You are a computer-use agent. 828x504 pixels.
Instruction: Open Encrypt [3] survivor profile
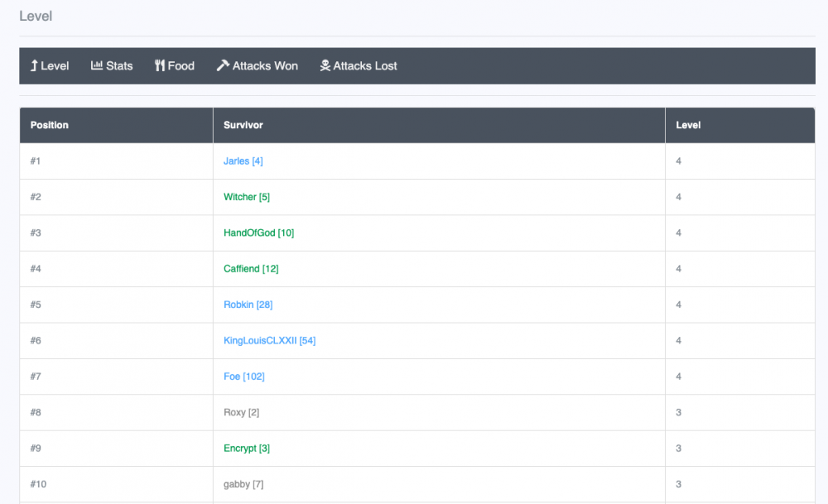246,449
